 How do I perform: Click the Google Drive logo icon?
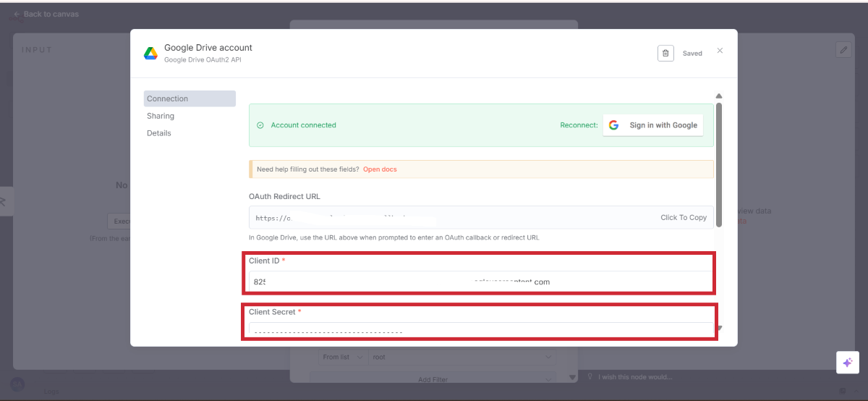point(150,53)
